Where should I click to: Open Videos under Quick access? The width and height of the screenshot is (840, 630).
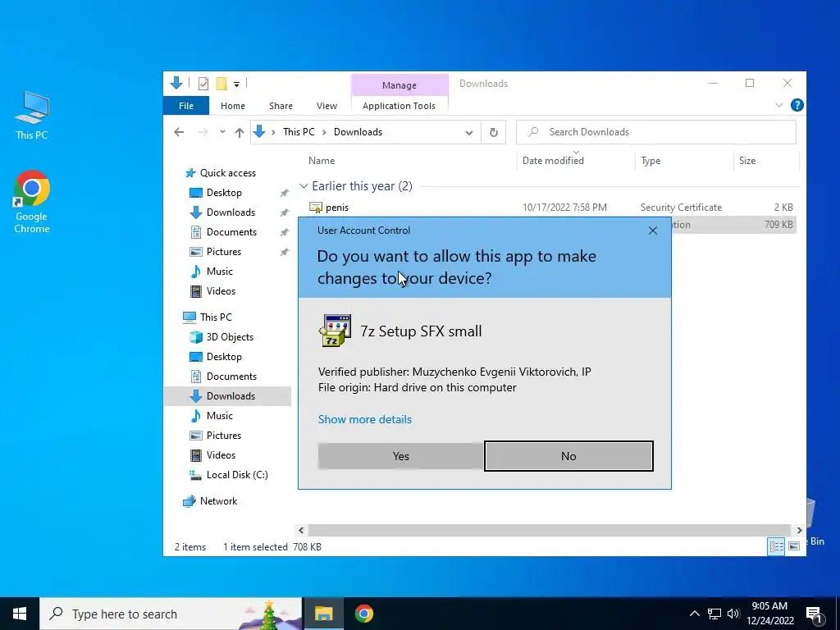tap(221, 291)
